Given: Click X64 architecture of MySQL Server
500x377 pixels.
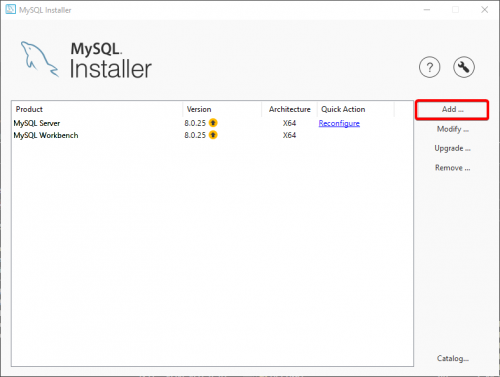Looking at the screenshot, I should pyautogui.click(x=289, y=123).
